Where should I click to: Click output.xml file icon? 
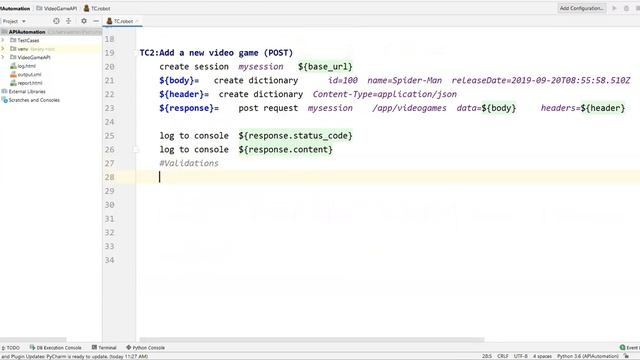13,74
